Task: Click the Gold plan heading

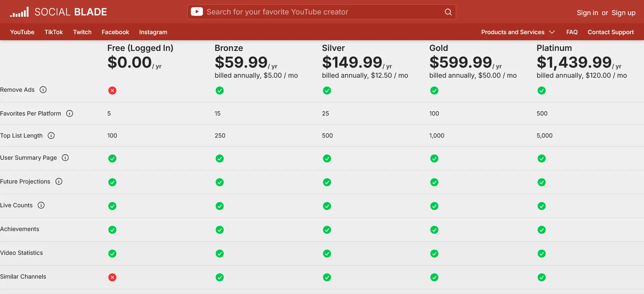Action: (x=439, y=48)
